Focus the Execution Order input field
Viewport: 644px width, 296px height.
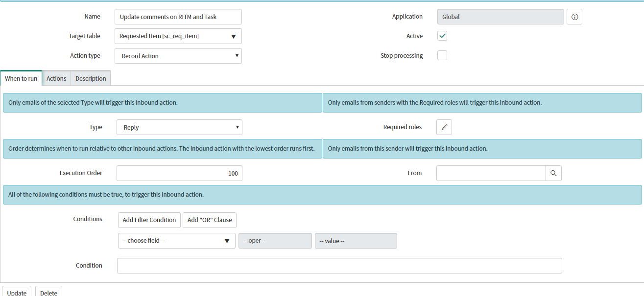pyautogui.click(x=179, y=173)
